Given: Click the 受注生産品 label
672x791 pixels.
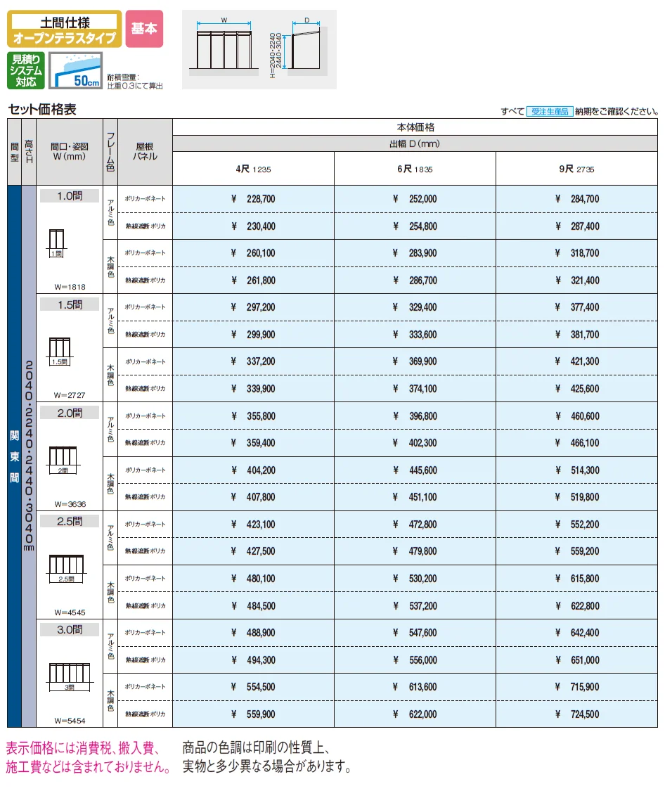Looking at the screenshot, I should pyautogui.click(x=550, y=112).
